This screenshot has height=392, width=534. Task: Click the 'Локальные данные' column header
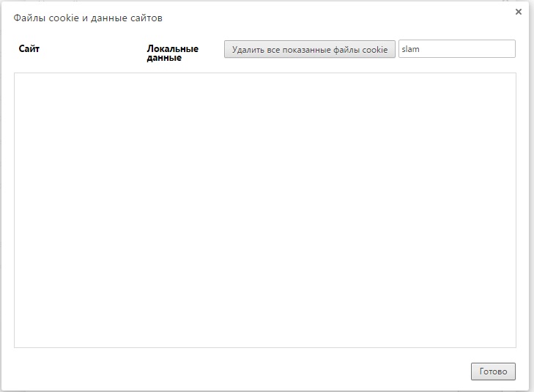pos(172,53)
